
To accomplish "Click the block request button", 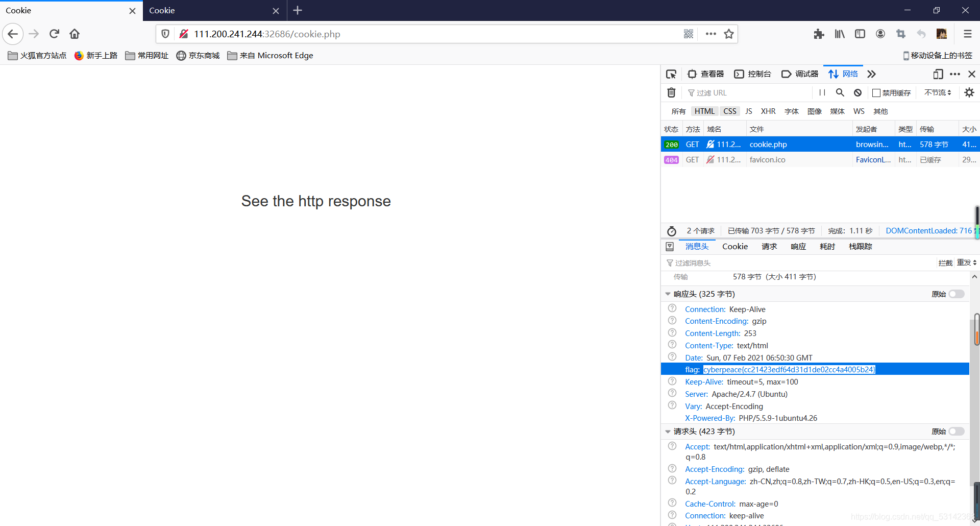I will coord(945,262).
